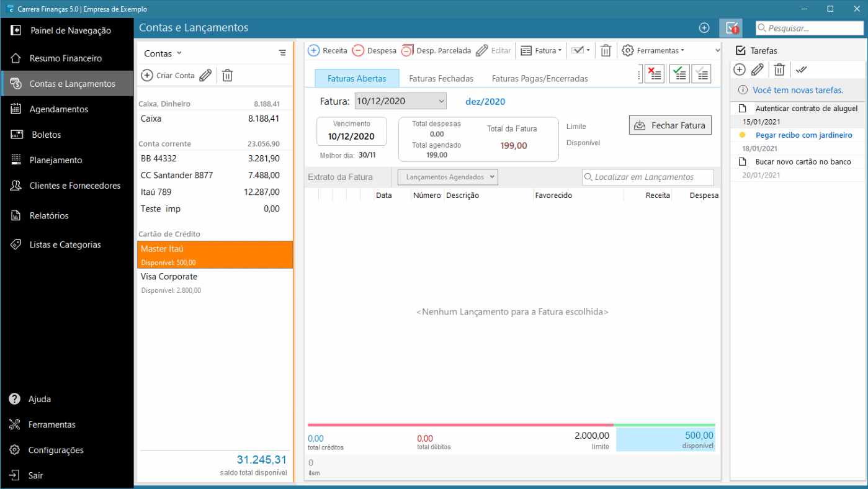Screen dimensions: 868x489
Task: Click the red X unselect lançamentos icon
Action: pyautogui.click(x=653, y=73)
